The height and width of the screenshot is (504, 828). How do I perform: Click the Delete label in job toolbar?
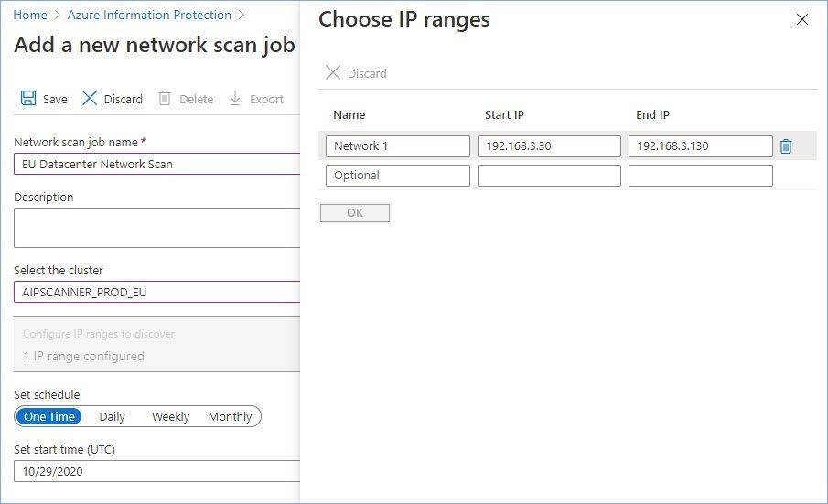tap(196, 99)
